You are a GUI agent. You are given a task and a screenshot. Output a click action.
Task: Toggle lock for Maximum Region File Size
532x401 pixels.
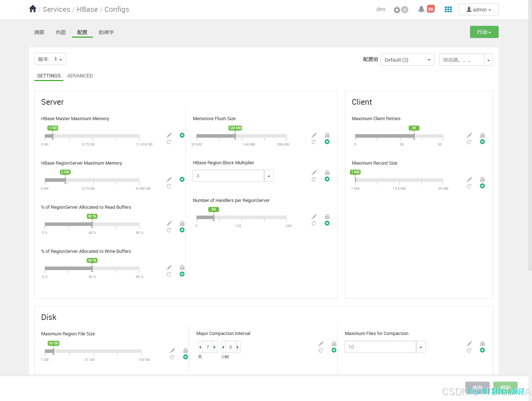pos(186,350)
